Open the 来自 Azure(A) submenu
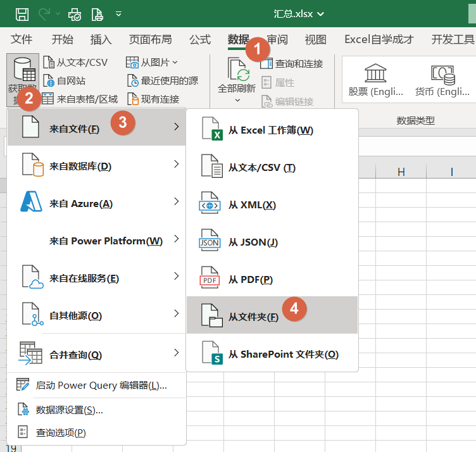 (x=97, y=202)
